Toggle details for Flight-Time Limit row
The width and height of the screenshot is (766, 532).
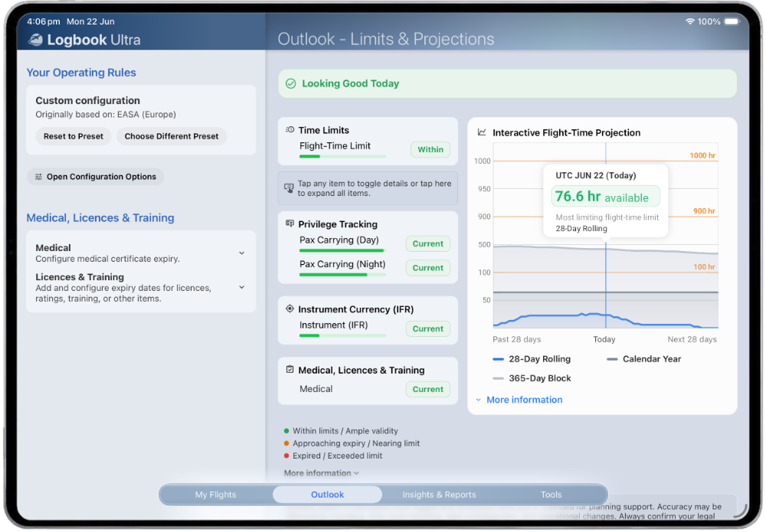tap(368, 149)
